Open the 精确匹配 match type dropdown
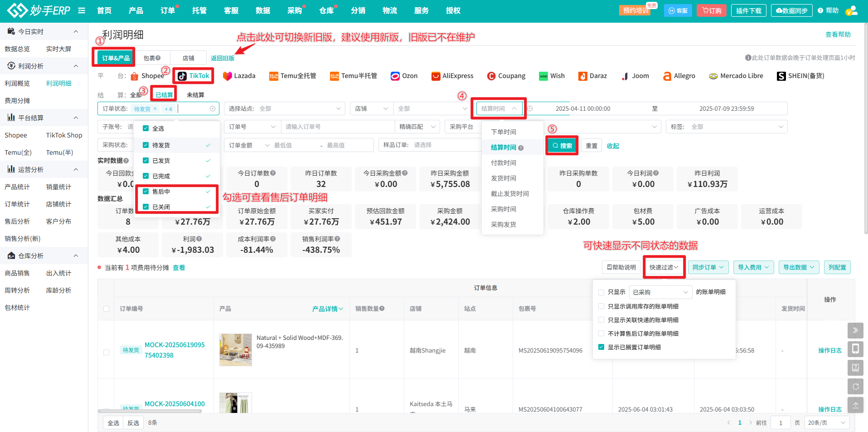 coord(417,127)
